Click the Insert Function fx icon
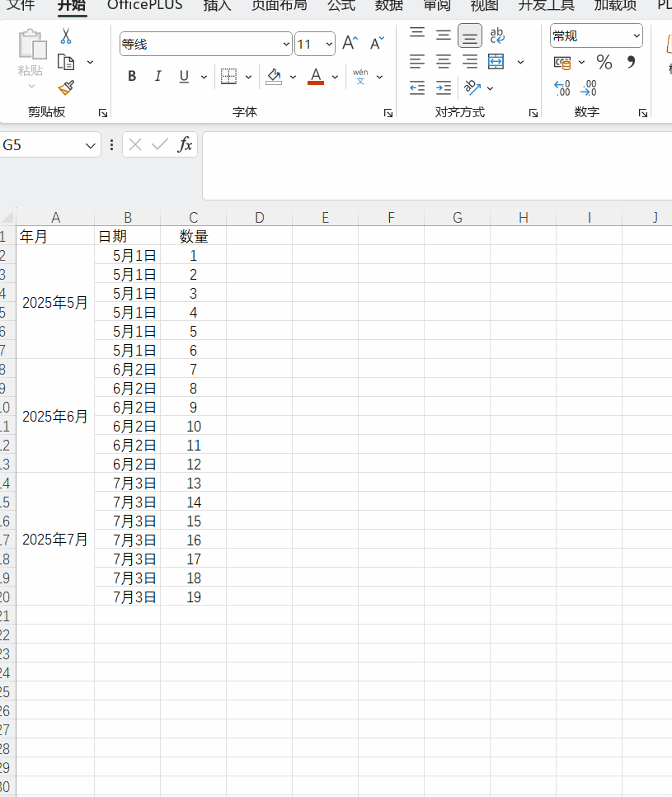Viewport: 672px width, 797px height. point(186,145)
